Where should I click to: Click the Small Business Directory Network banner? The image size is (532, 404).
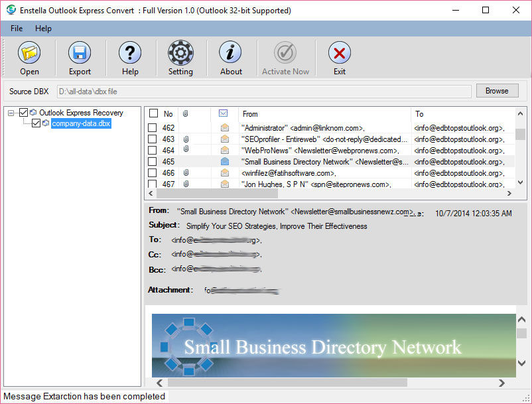pyautogui.click(x=334, y=346)
